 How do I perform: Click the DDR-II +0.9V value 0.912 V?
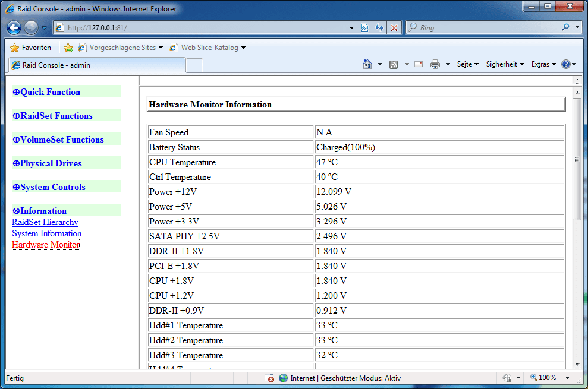[x=331, y=311]
